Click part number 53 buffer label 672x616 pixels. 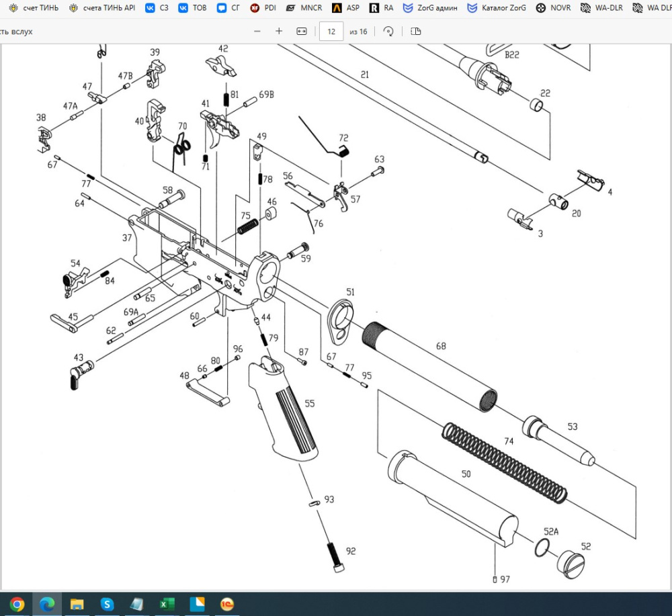click(573, 427)
